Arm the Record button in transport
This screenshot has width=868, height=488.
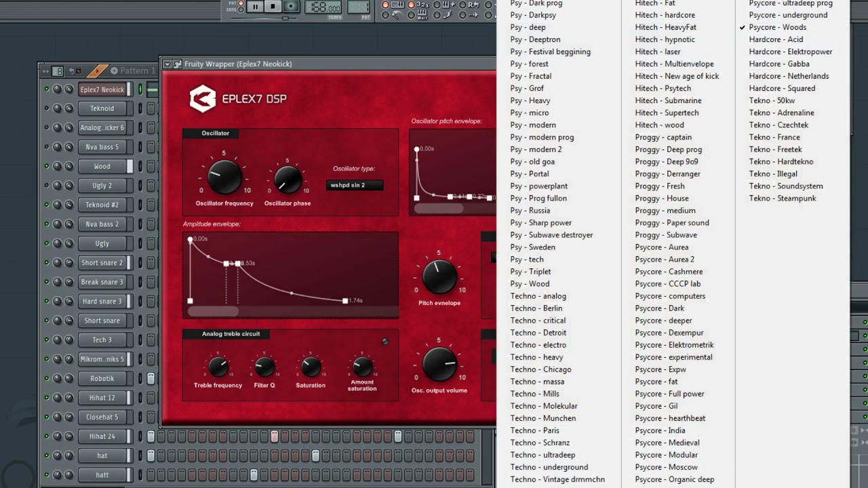(x=291, y=7)
